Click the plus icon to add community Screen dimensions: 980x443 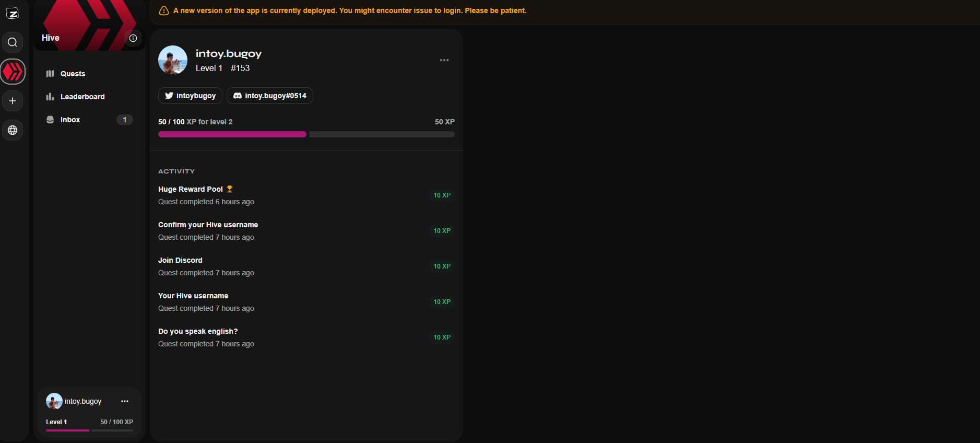(x=13, y=101)
